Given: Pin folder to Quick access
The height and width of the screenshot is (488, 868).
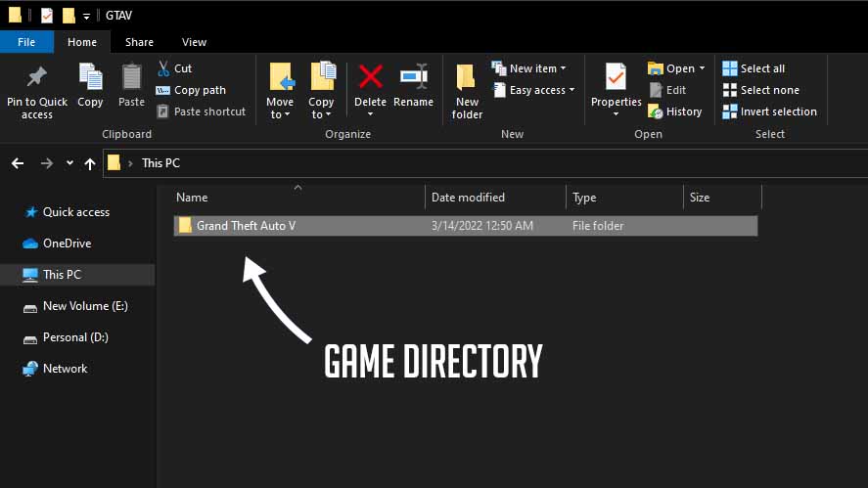Looking at the screenshot, I should pos(37,91).
